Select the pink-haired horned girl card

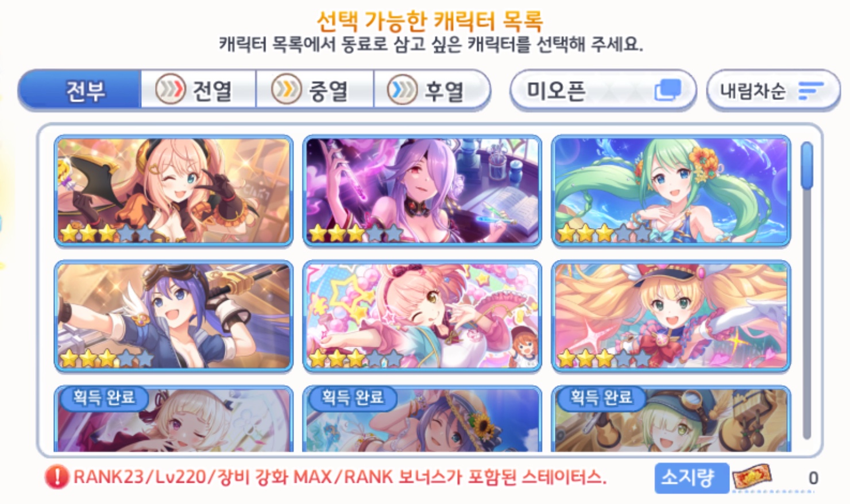pyautogui.click(x=173, y=191)
